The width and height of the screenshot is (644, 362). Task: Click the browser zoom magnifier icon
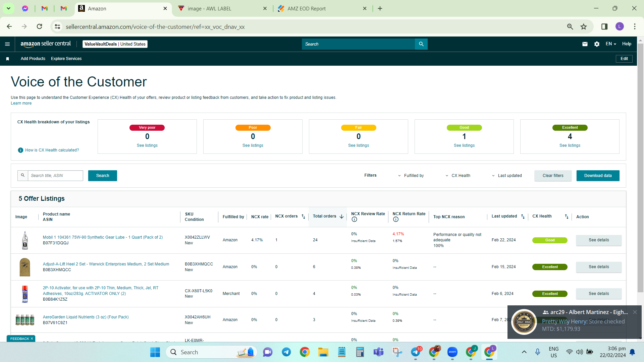point(570,26)
